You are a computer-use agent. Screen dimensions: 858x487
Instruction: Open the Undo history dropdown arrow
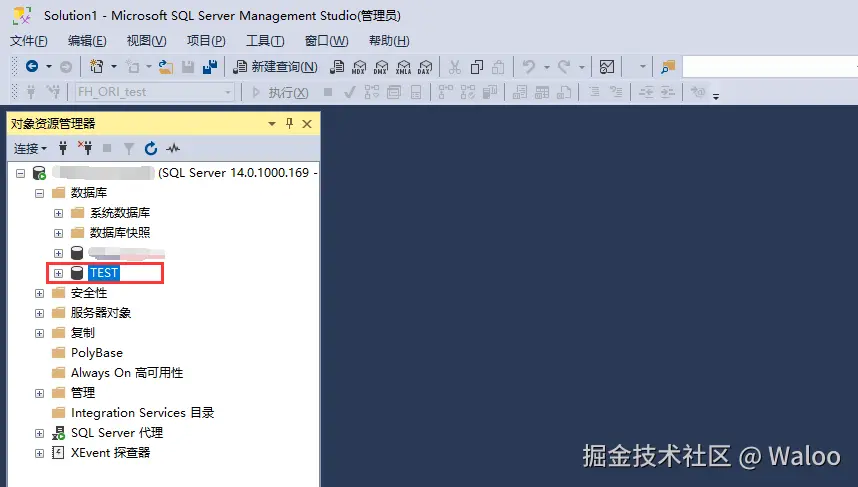pos(546,67)
